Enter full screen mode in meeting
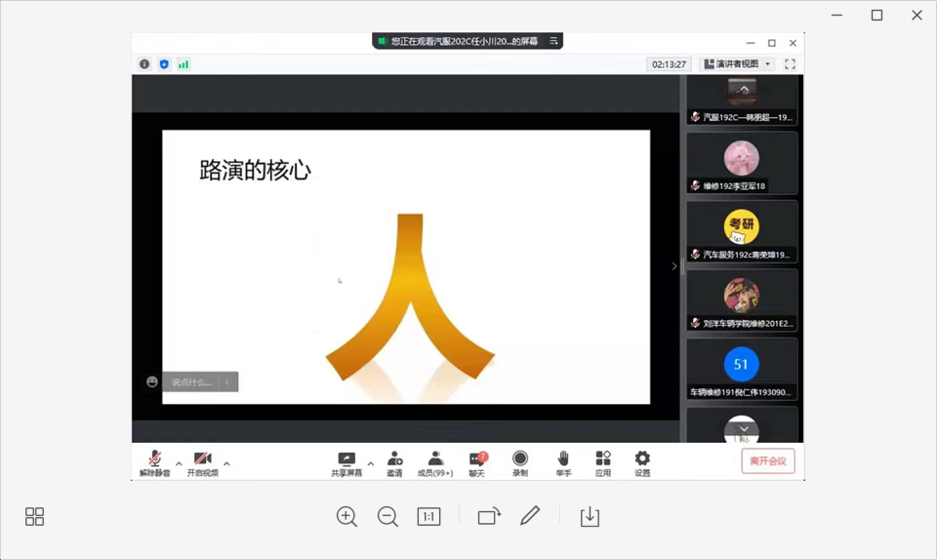 click(790, 64)
